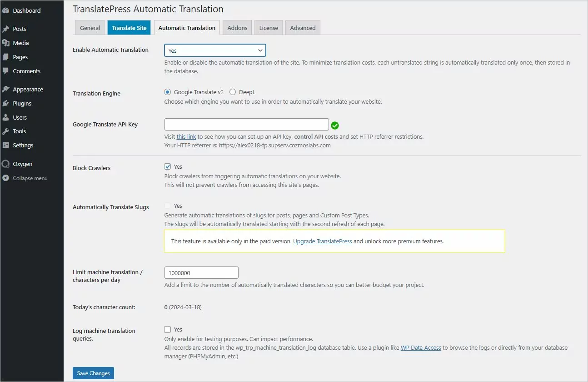Click the green API key valid checkmark
588x382 pixels.
coord(335,125)
